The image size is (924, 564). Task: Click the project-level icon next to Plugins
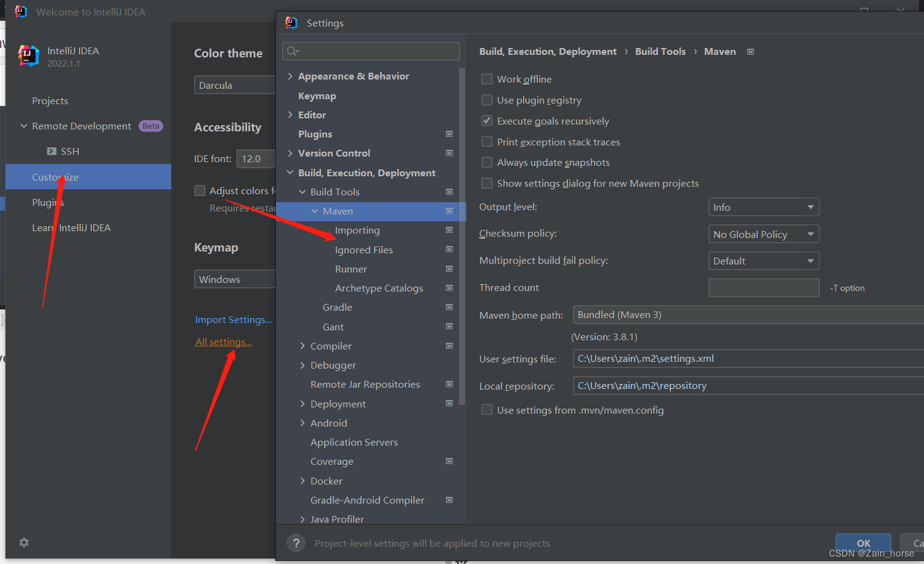(449, 134)
